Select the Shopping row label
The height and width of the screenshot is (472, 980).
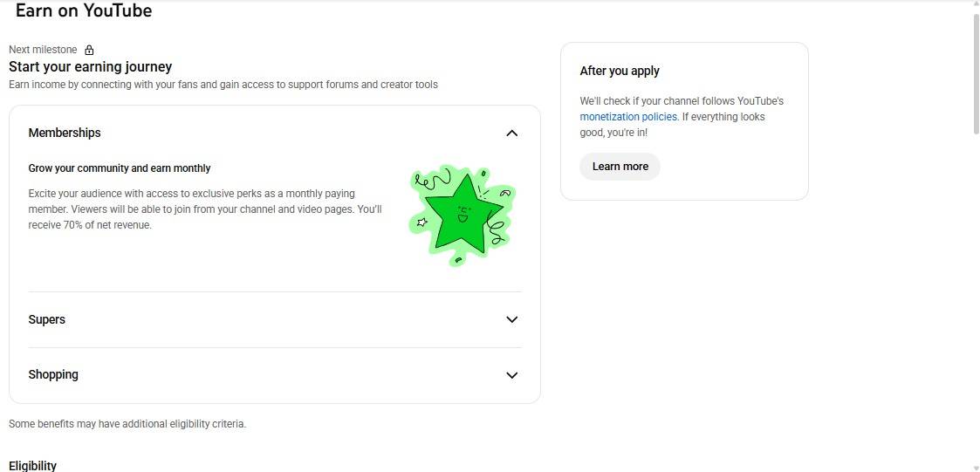point(53,374)
